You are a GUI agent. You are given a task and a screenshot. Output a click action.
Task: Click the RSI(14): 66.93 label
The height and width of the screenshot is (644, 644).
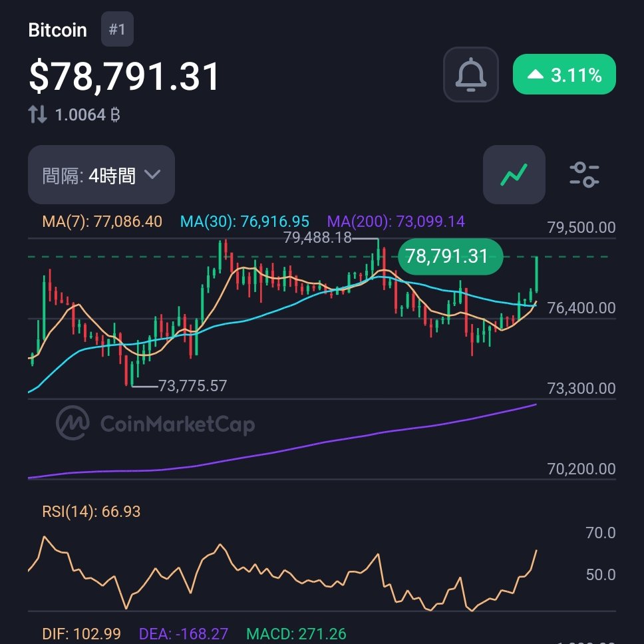pyautogui.click(x=91, y=512)
